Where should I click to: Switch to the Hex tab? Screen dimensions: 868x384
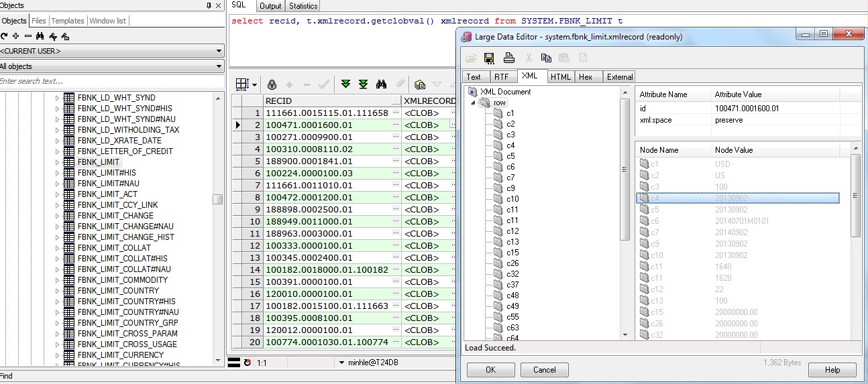(586, 76)
